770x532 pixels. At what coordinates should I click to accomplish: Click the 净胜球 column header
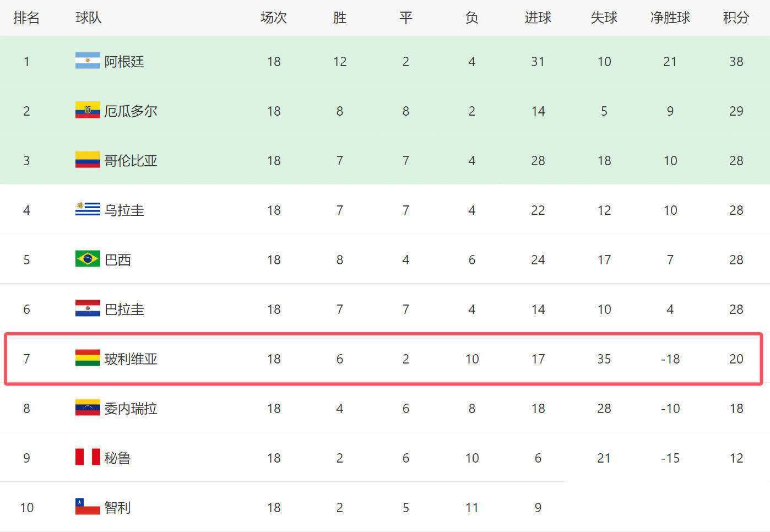coord(670,18)
